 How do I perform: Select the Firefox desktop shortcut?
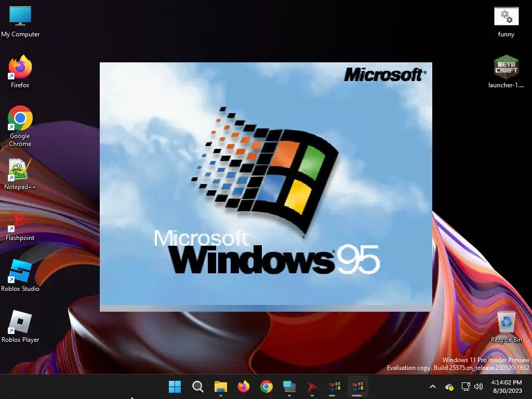point(20,72)
